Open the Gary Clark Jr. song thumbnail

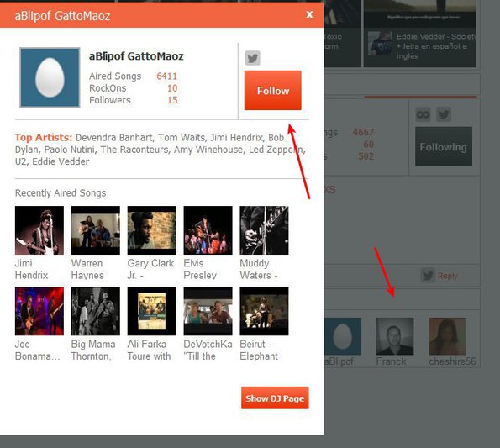[152, 230]
